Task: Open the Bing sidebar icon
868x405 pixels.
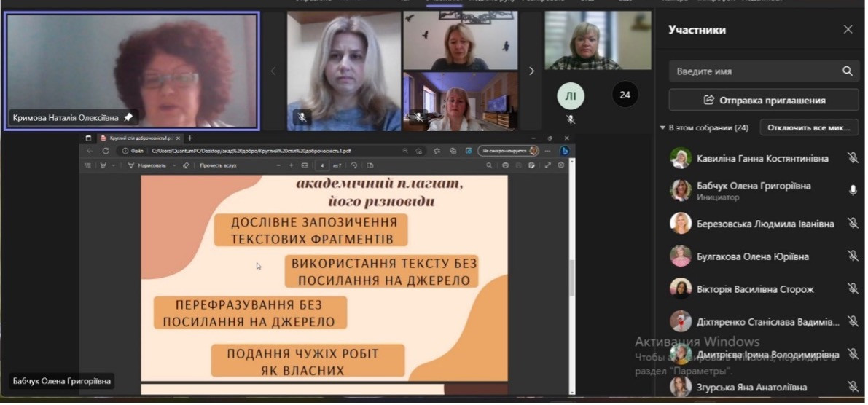Action: (x=565, y=151)
